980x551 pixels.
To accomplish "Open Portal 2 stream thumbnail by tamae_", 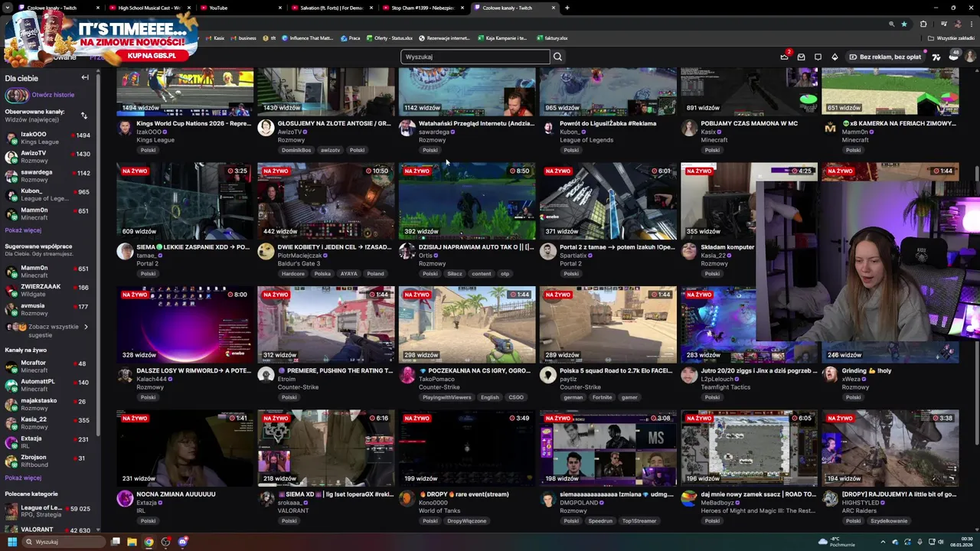I will (185, 201).
